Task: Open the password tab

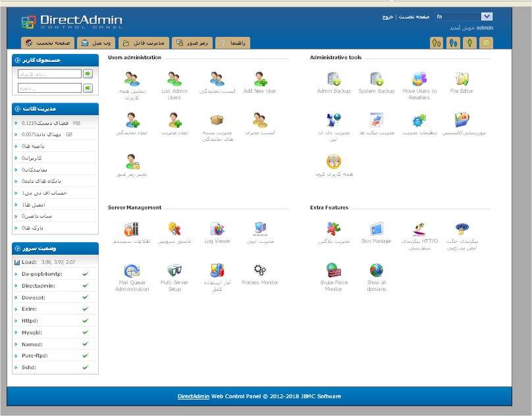Action: click(x=192, y=43)
